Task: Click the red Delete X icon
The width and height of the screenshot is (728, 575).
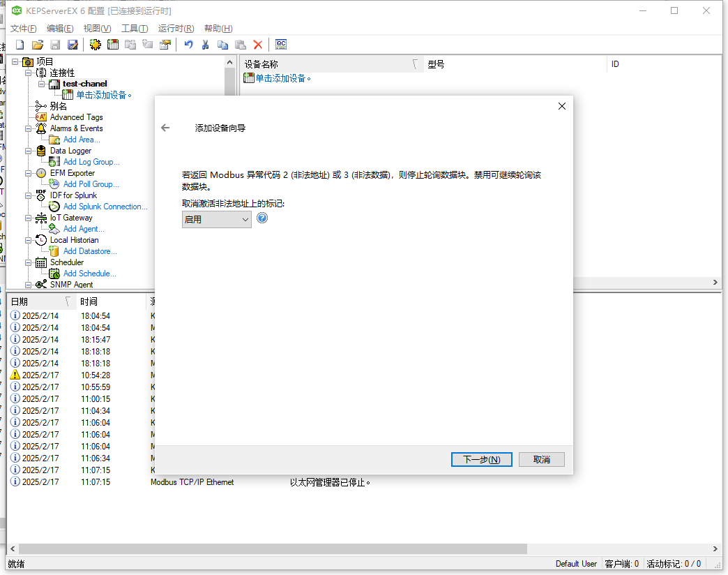Action: 258,45
